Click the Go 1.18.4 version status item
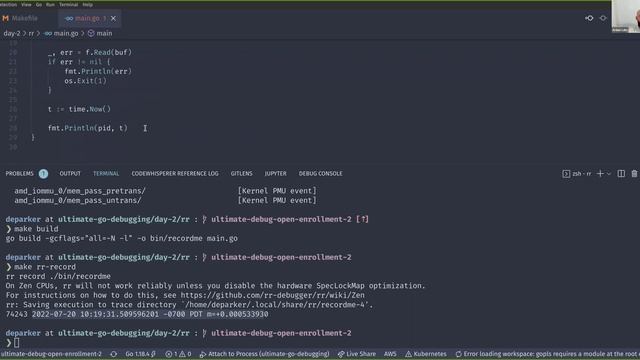 coord(140,354)
